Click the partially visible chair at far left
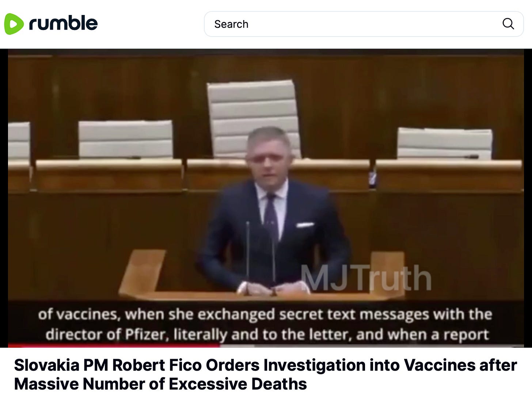Image resolution: width=532 pixels, height=393 pixels. pos(19,141)
